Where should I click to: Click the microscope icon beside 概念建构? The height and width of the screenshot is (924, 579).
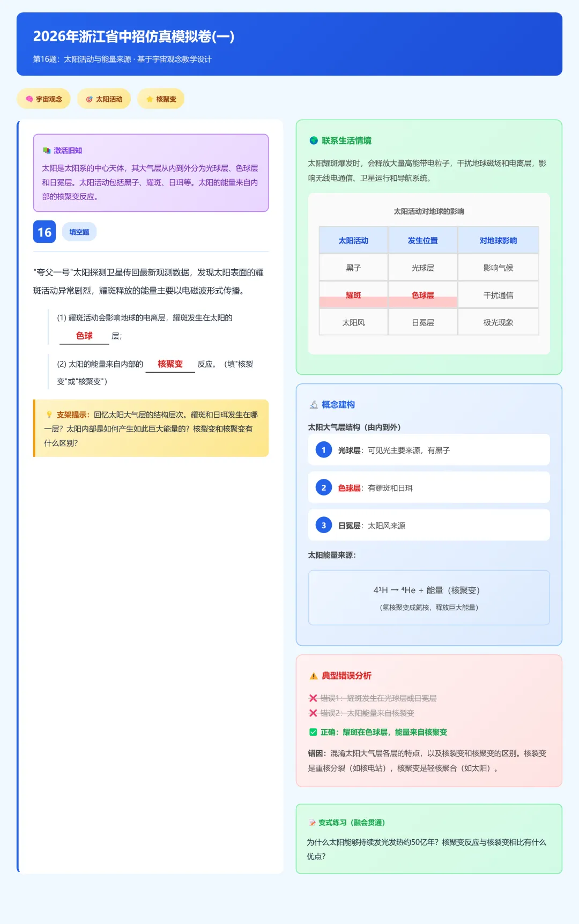pos(314,404)
